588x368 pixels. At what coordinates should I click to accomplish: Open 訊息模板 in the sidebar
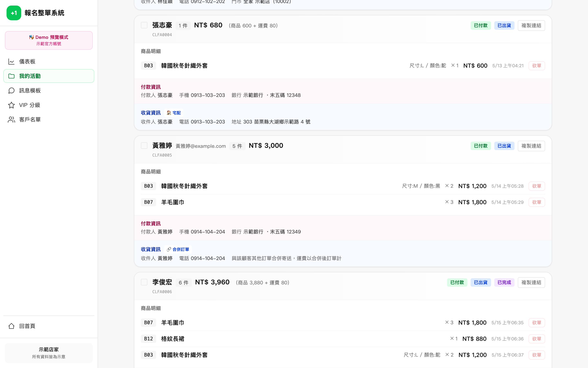pos(49,91)
